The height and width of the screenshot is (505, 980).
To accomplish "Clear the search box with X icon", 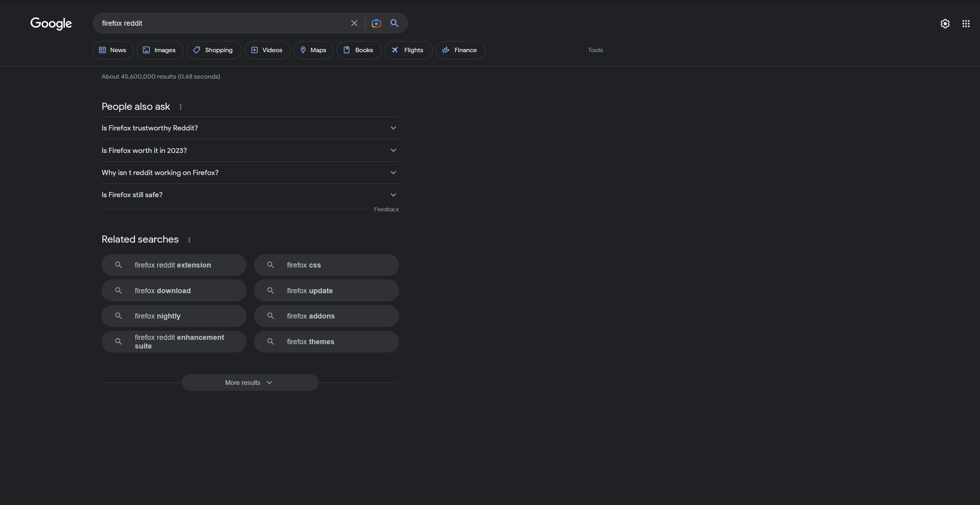I will click(x=354, y=23).
